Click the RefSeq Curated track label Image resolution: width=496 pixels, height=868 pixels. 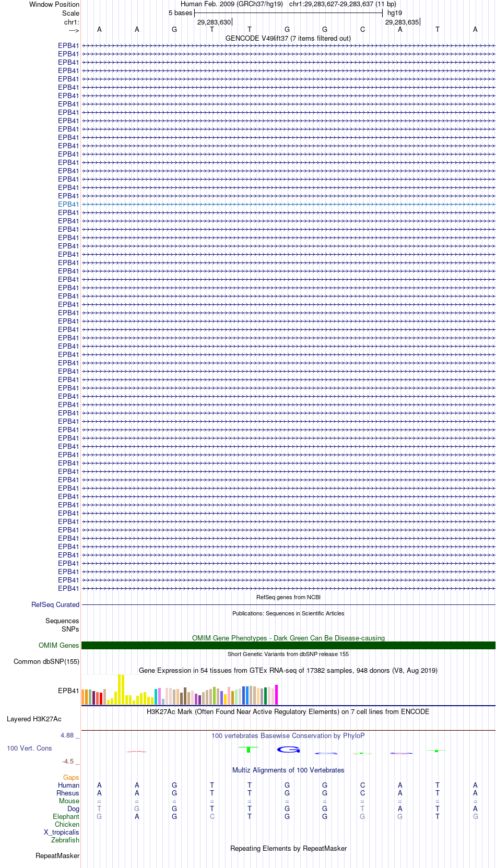pyautogui.click(x=55, y=605)
